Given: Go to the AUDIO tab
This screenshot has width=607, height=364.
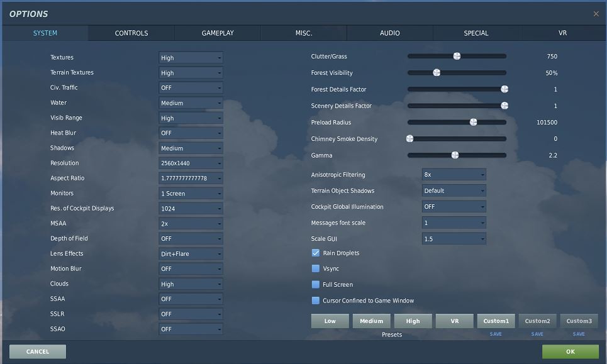Looking at the screenshot, I should (390, 33).
